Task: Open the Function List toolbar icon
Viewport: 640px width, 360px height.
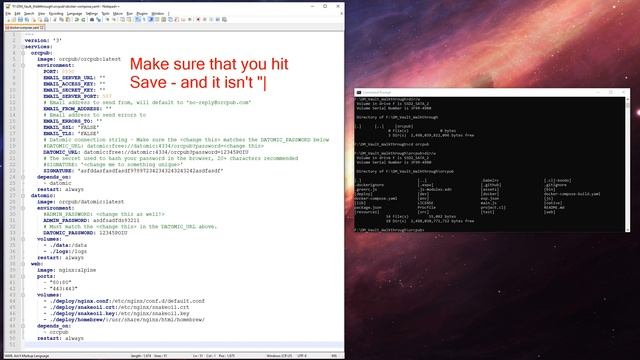Action: click(176, 19)
